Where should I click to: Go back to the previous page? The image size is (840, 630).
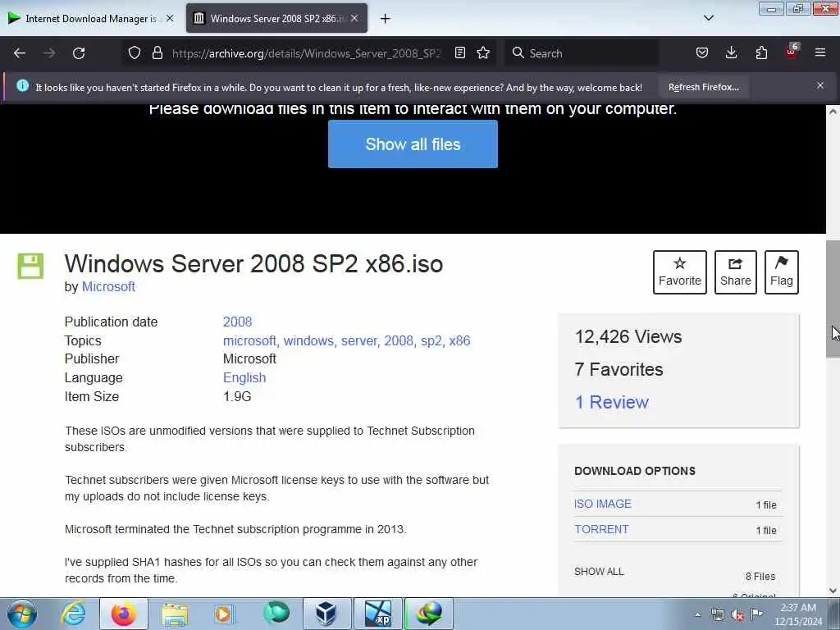pos(20,53)
